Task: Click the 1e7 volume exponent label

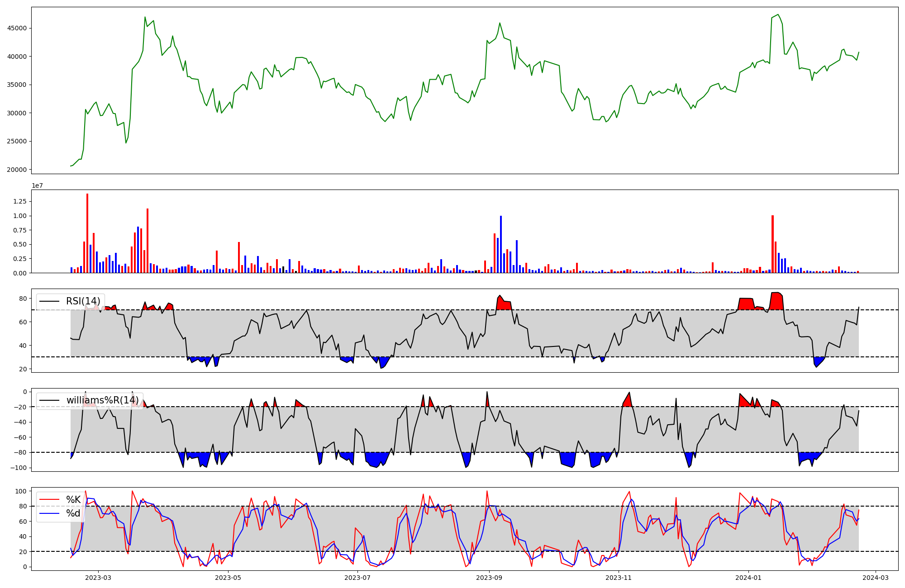Action: (37, 185)
